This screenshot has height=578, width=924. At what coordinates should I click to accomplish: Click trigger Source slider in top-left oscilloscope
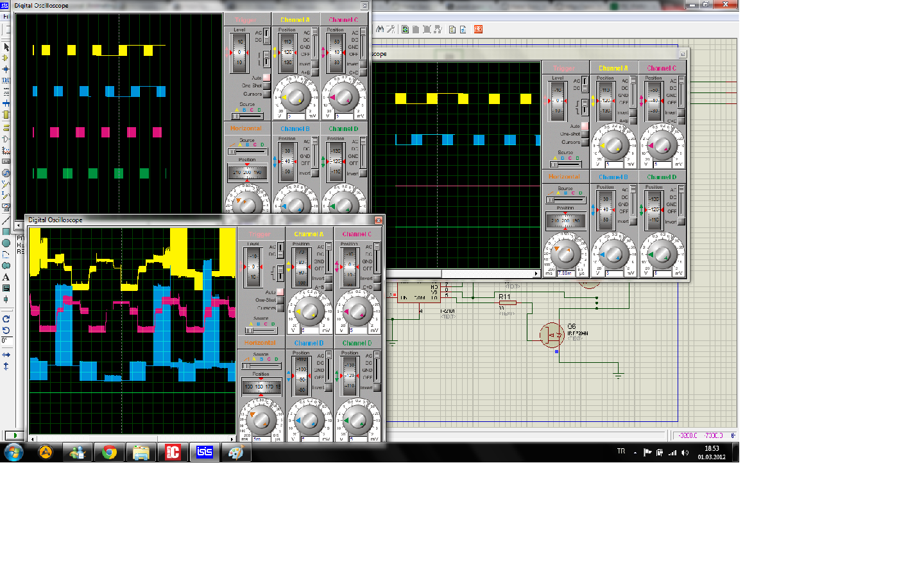[x=247, y=116]
